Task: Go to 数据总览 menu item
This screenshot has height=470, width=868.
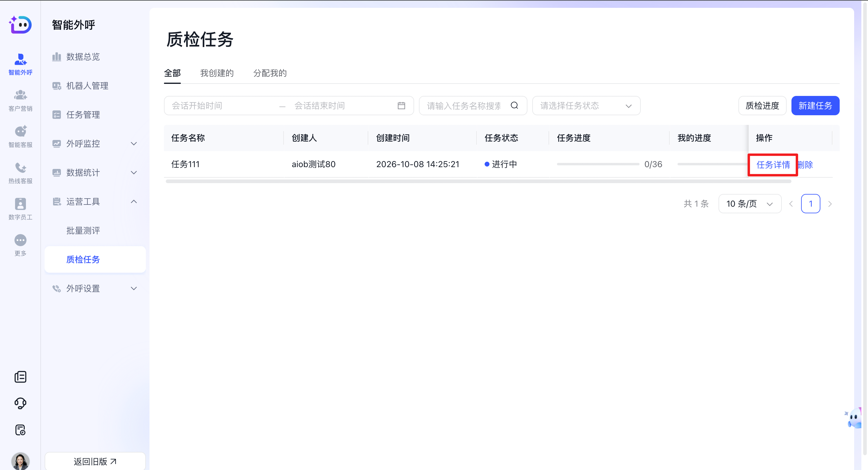Action: (x=95, y=57)
